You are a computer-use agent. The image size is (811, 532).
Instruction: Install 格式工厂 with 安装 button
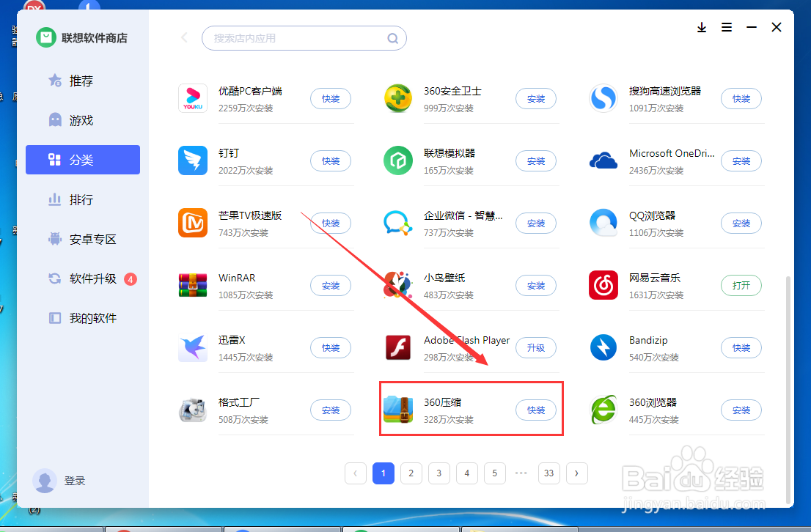click(331, 410)
